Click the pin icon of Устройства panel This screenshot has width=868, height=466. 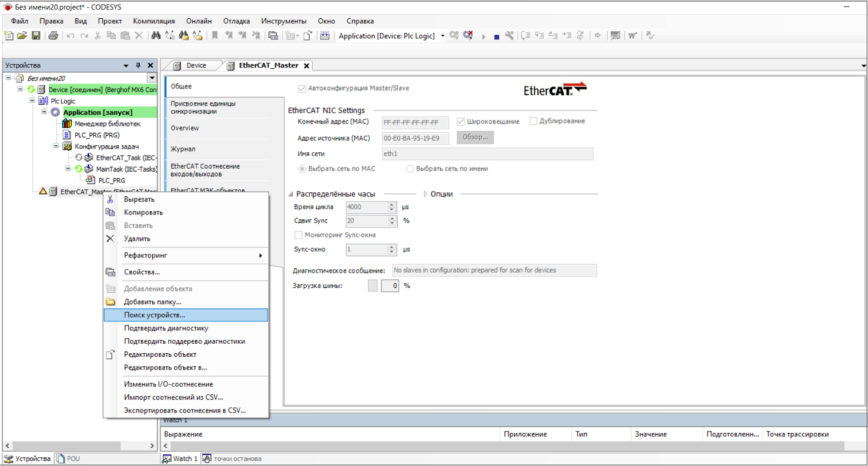pyautogui.click(x=139, y=66)
